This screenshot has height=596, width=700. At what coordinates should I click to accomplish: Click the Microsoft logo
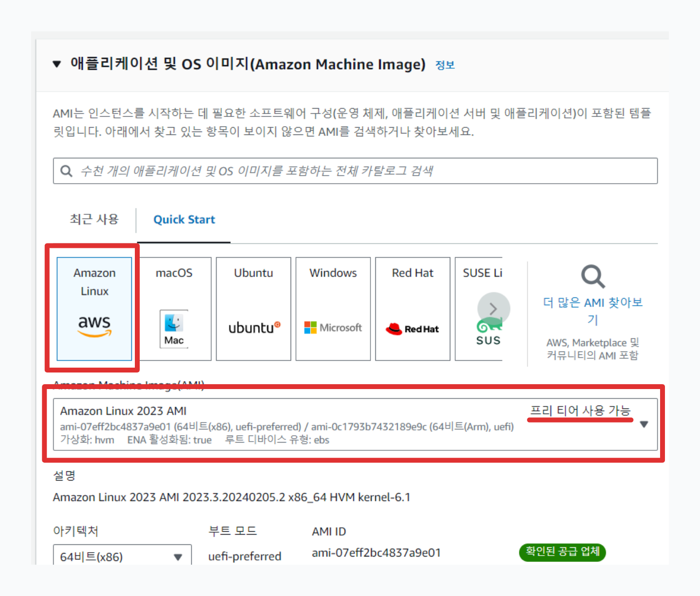click(x=333, y=328)
